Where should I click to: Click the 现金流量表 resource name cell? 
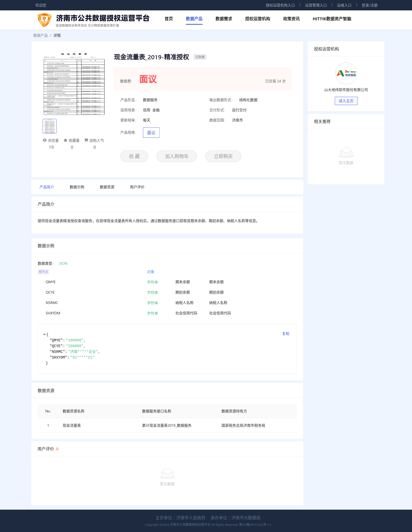tap(72, 425)
